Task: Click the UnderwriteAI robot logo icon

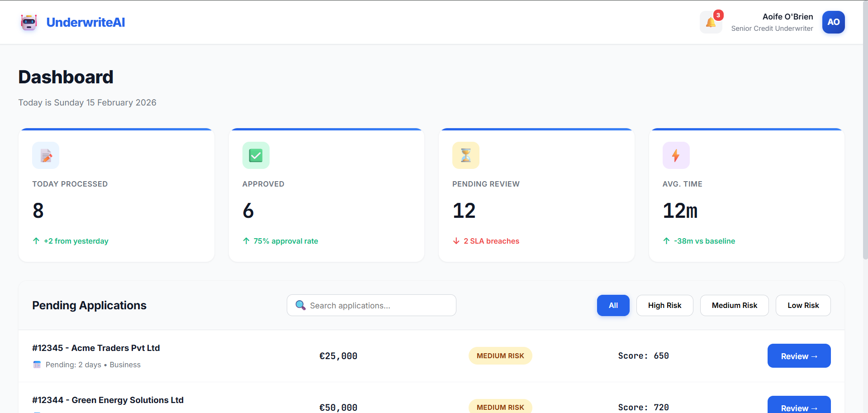Action: point(29,22)
